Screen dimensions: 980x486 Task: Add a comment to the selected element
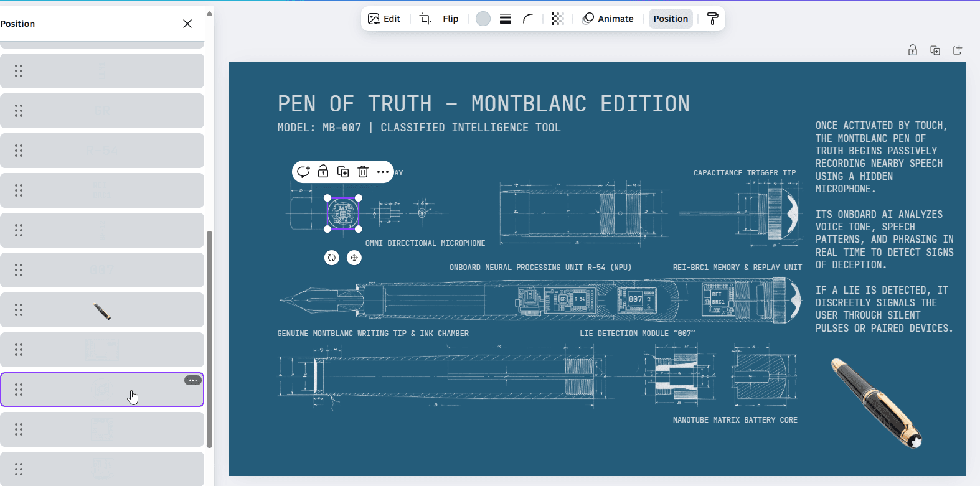click(303, 172)
